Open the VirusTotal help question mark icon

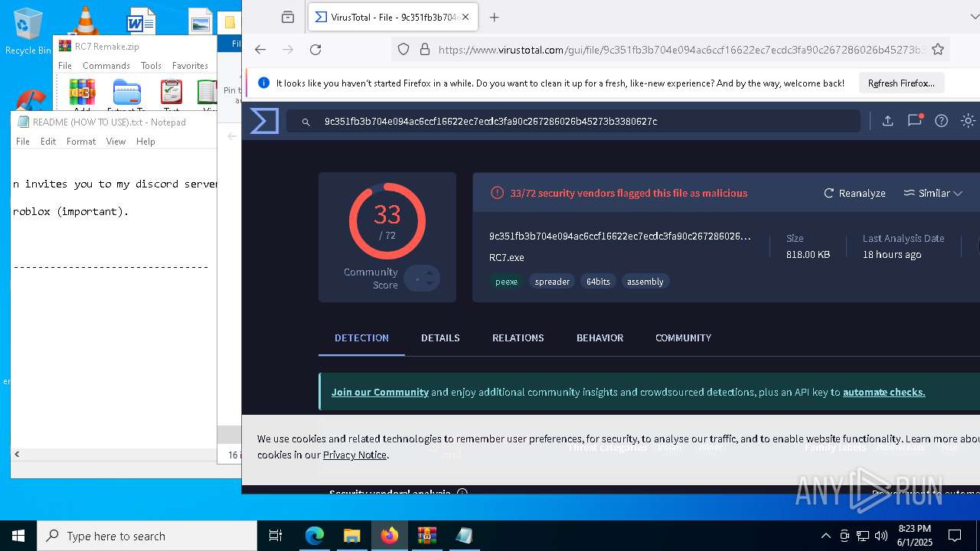pos(942,121)
